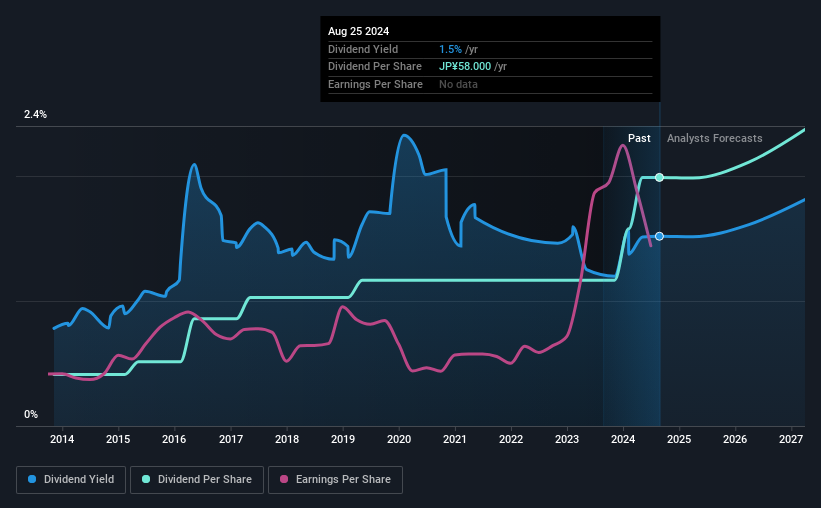Viewport: 821px width, 508px height.
Task: Toggle the Dividend Per Share legend button
Action: [197, 480]
